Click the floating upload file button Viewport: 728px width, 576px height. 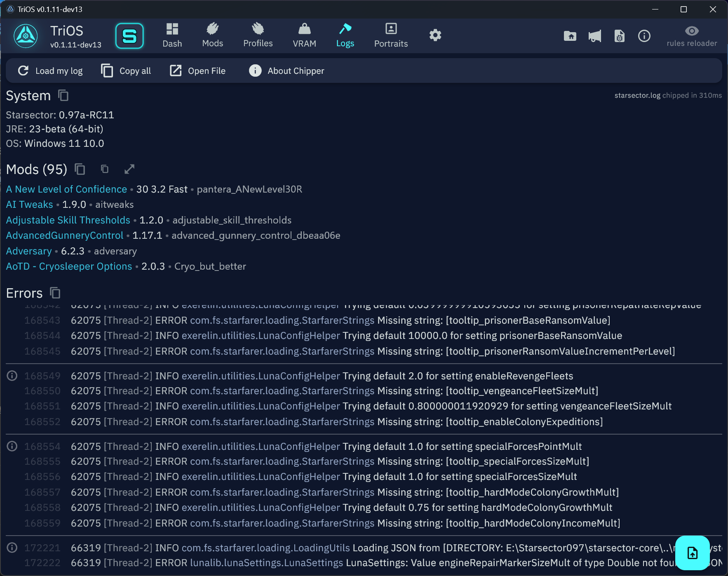point(692,553)
